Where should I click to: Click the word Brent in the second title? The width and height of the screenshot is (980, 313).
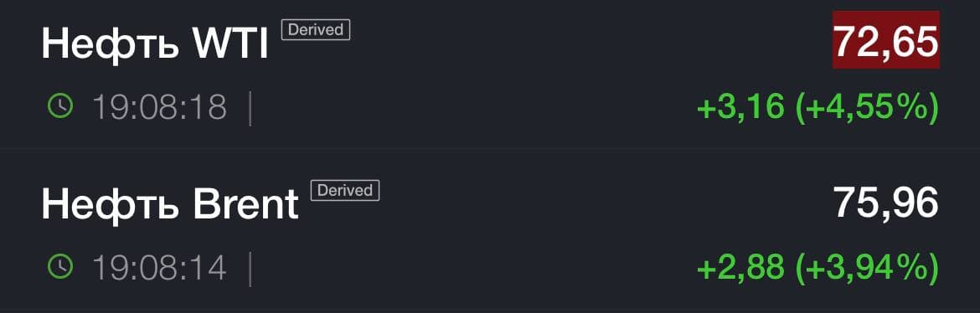[245, 203]
